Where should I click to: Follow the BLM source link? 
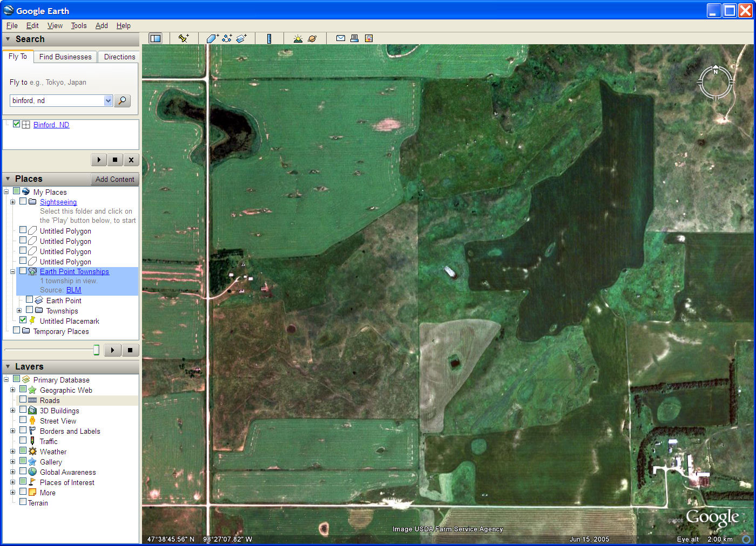(73, 290)
